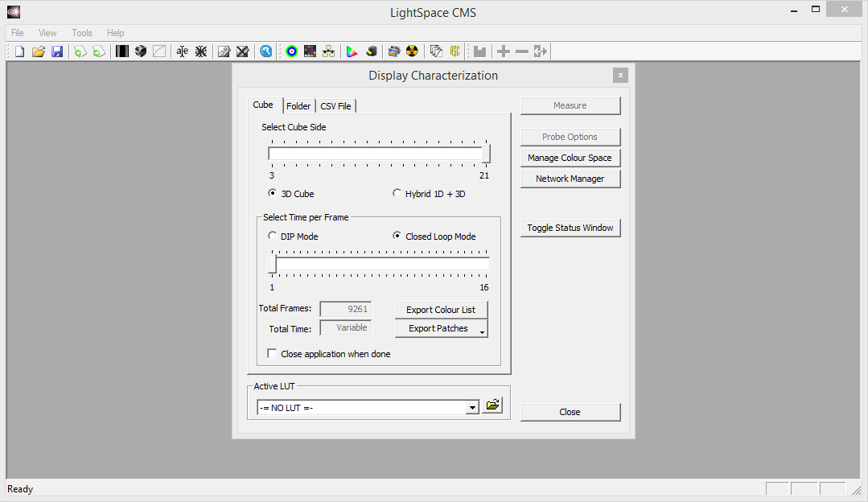Click the 'Ready' status bar text
The height and width of the screenshot is (502, 868).
click(x=20, y=489)
